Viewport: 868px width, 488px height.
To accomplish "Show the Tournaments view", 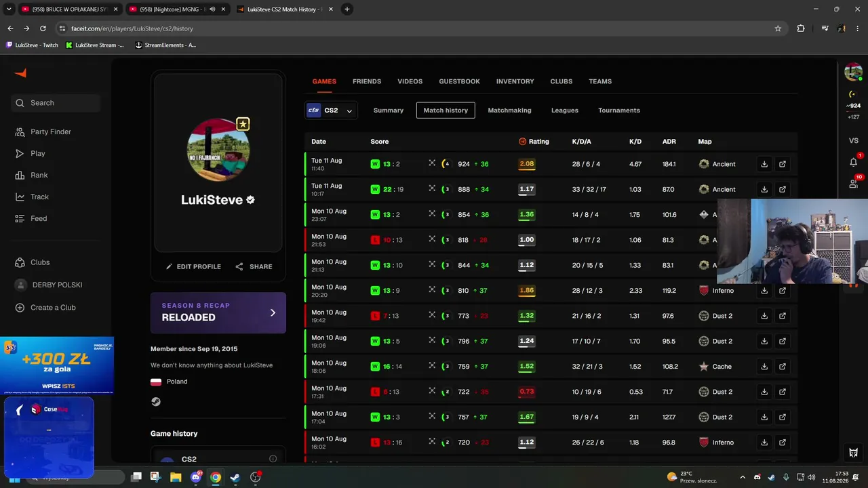I will [619, 110].
